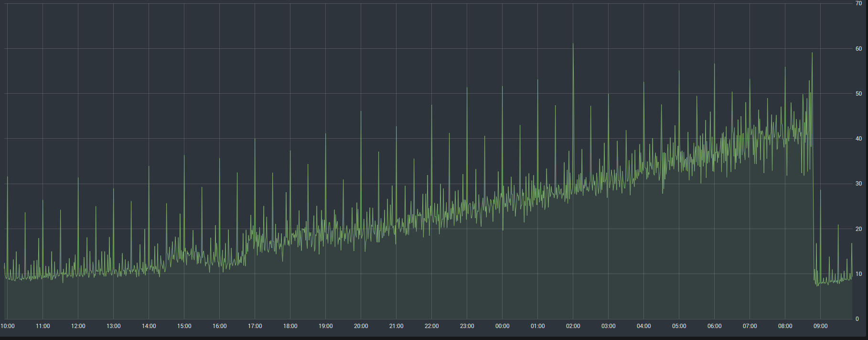
Task: Click the 15:00 time axis label
Action: click(x=184, y=326)
